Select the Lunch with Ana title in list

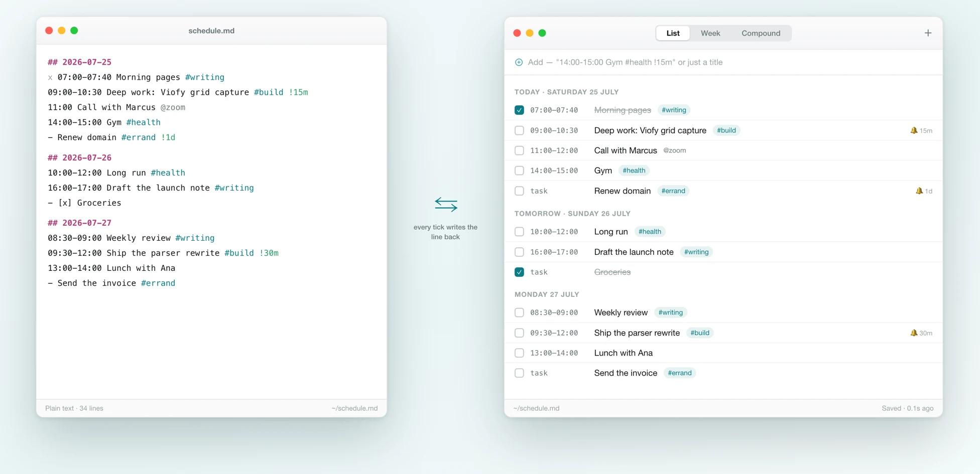point(624,353)
